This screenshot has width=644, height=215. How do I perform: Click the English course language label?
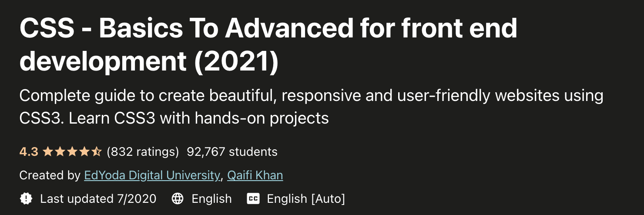pyautogui.click(x=211, y=199)
